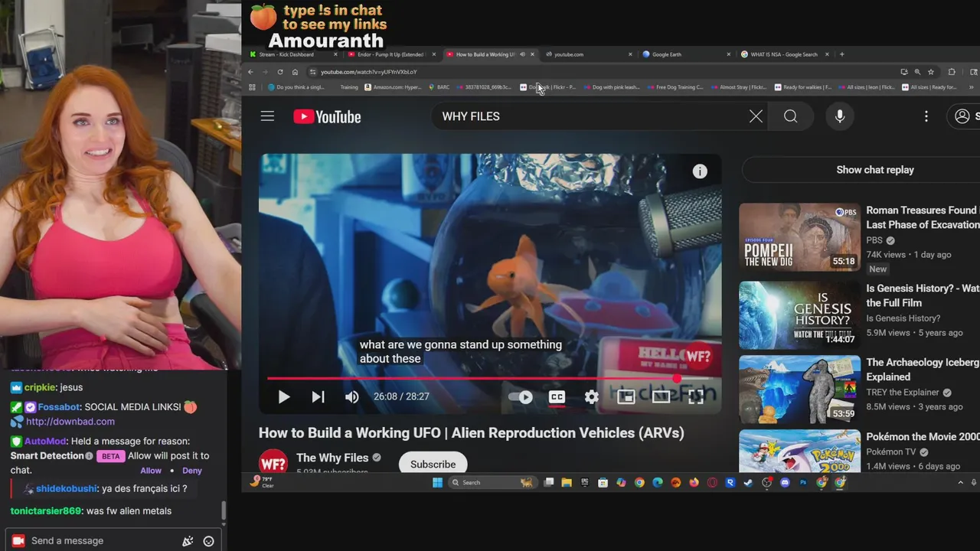This screenshot has height=551, width=980.
Task: Open Photoshop from the taskbar
Action: (x=803, y=482)
